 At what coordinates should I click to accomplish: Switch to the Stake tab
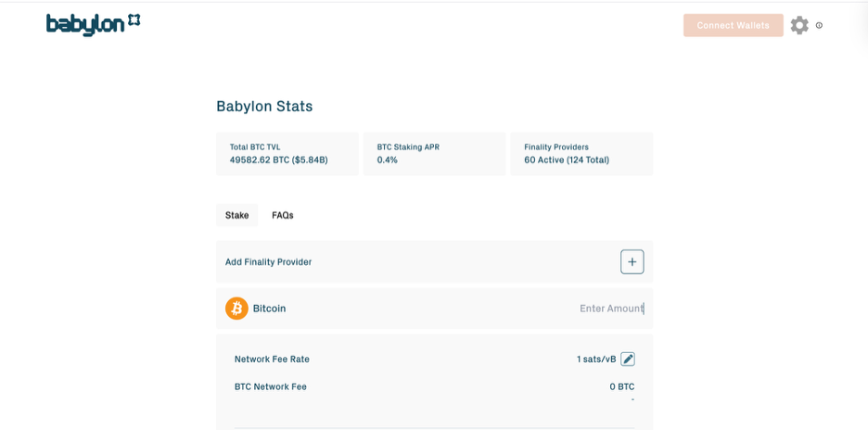pyautogui.click(x=236, y=215)
